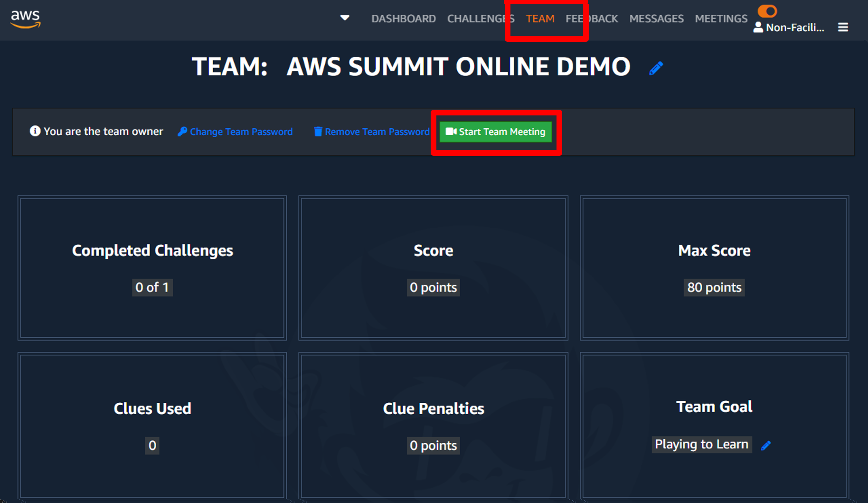Edit Team Goal using pencil icon
This screenshot has height=503, width=868.
(x=765, y=446)
